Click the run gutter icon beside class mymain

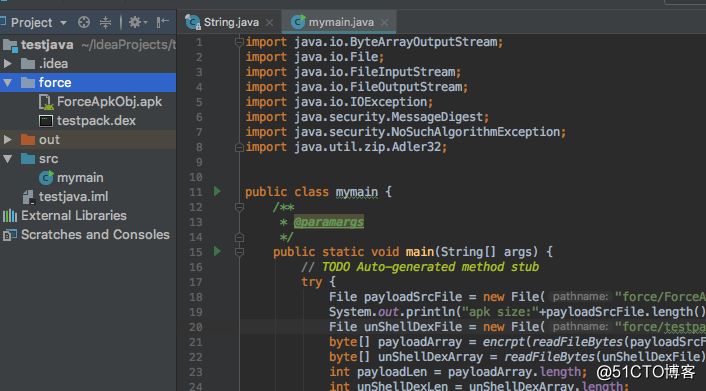[217, 191]
